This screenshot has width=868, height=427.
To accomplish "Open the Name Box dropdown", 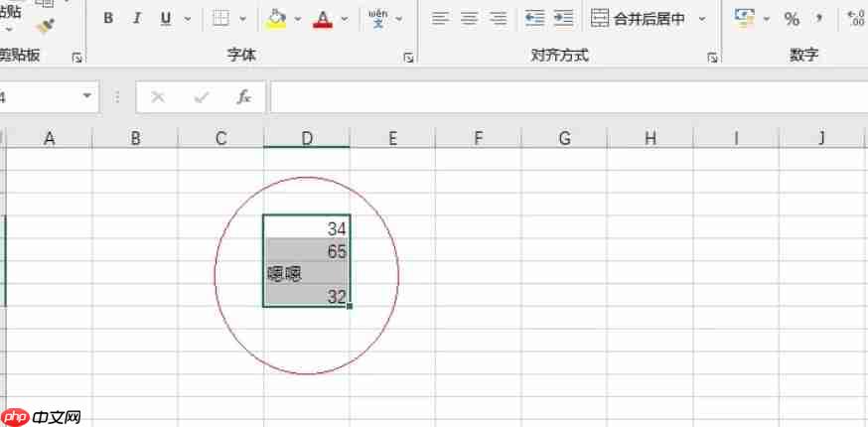I will (87, 95).
